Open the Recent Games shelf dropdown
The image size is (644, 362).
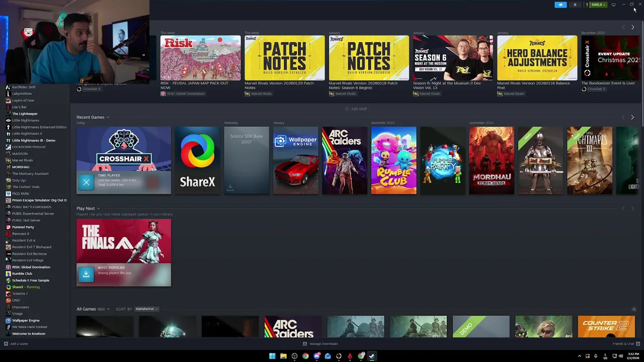click(x=108, y=117)
